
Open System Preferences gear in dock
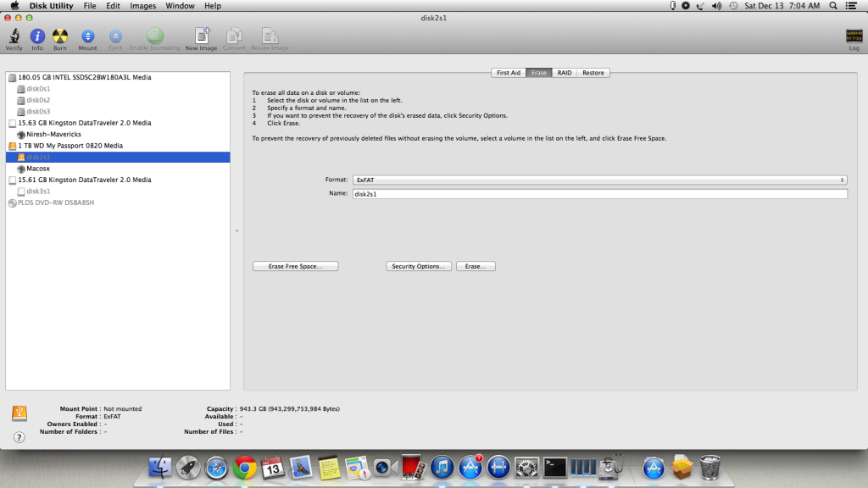point(526,468)
